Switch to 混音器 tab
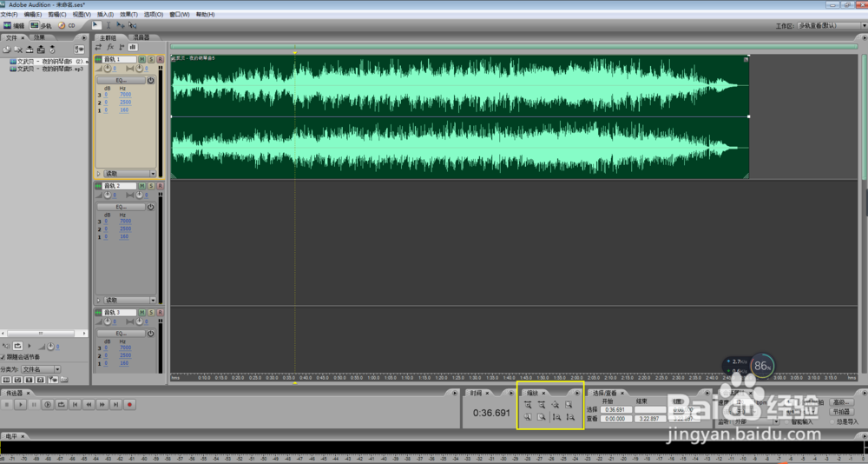 141,37
